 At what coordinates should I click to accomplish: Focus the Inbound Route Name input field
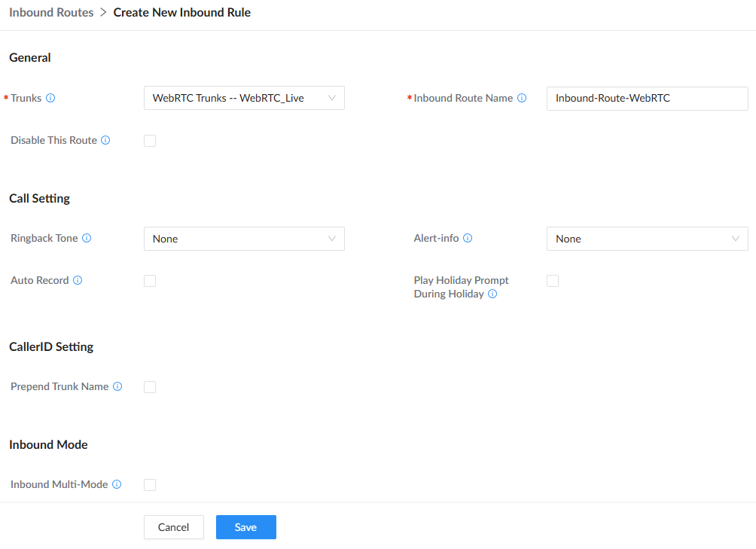(x=647, y=99)
